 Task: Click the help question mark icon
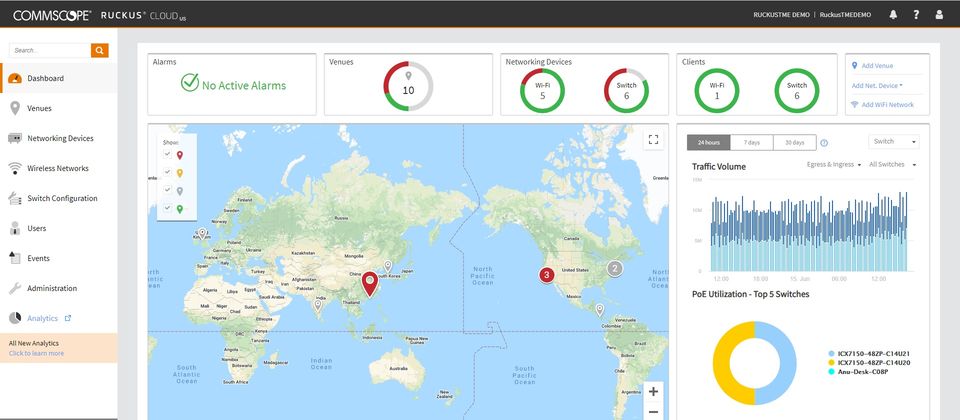tap(916, 15)
